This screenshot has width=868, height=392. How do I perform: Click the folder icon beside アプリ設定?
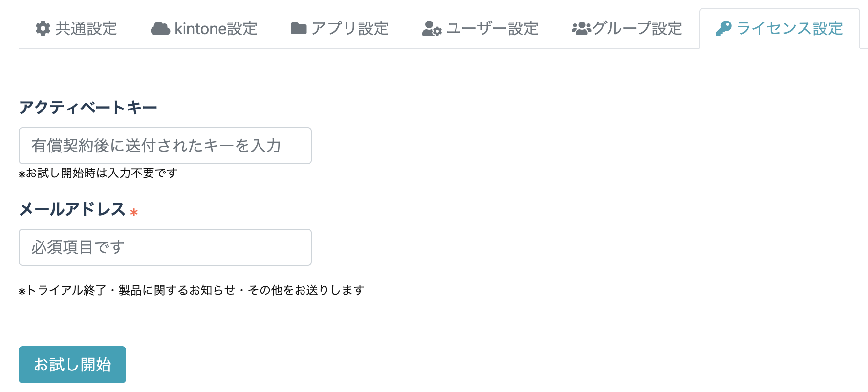pos(299,29)
